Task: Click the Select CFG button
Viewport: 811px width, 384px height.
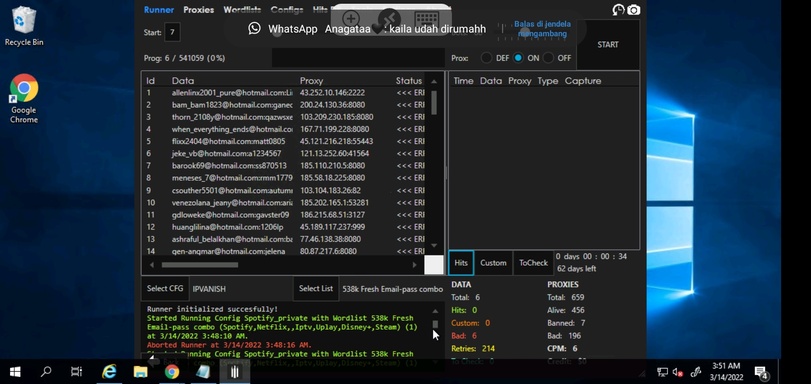Action: 165,288
